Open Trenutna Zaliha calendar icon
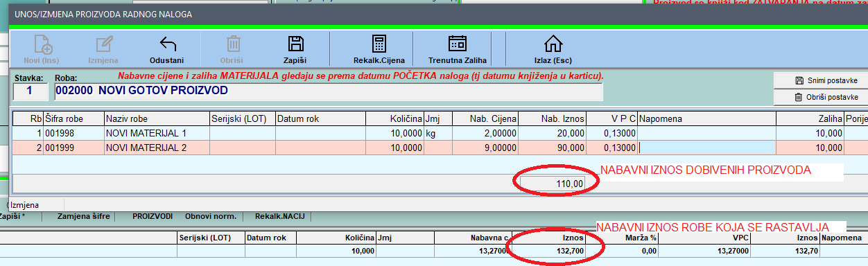 click(457, 44)
